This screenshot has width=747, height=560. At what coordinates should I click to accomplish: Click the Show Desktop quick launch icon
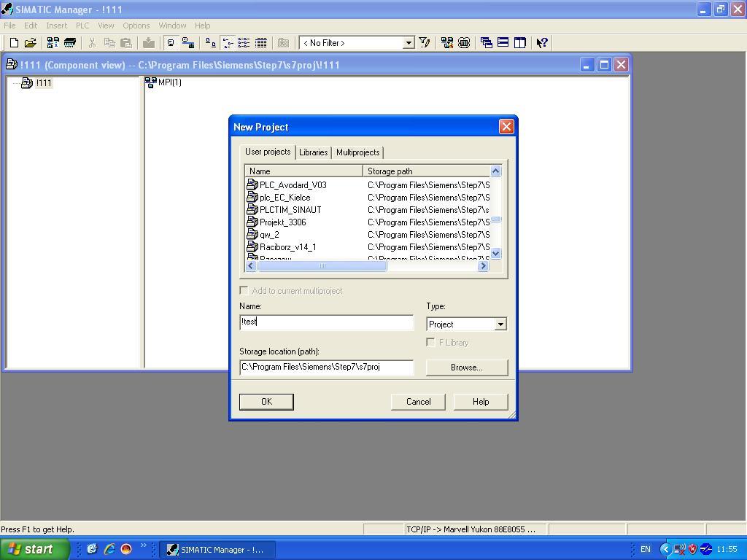click(x=92, y=549)
